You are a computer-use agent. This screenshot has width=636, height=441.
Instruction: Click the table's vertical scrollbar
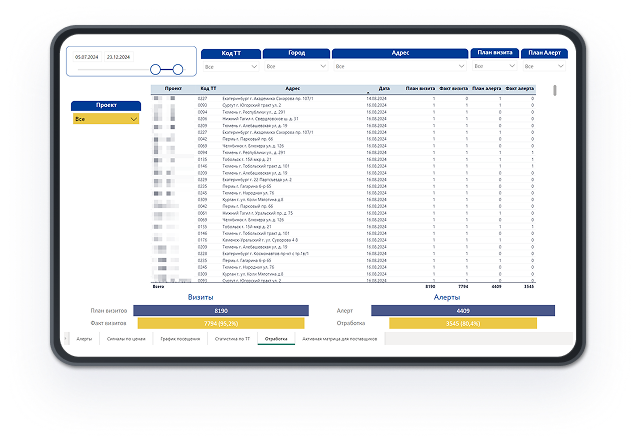point(555,90)
